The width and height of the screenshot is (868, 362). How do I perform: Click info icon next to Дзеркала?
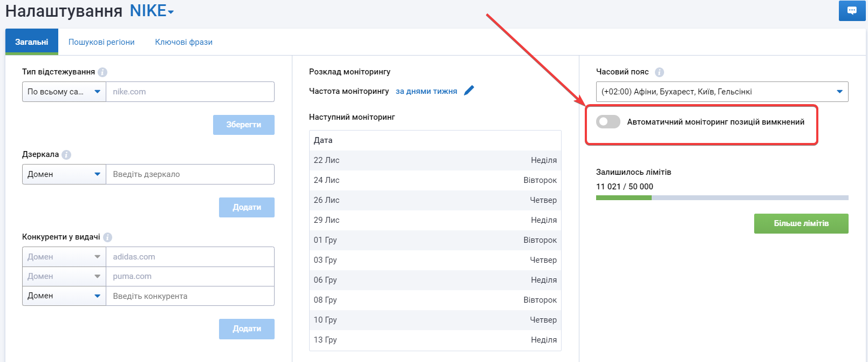[x=66, y=155]
